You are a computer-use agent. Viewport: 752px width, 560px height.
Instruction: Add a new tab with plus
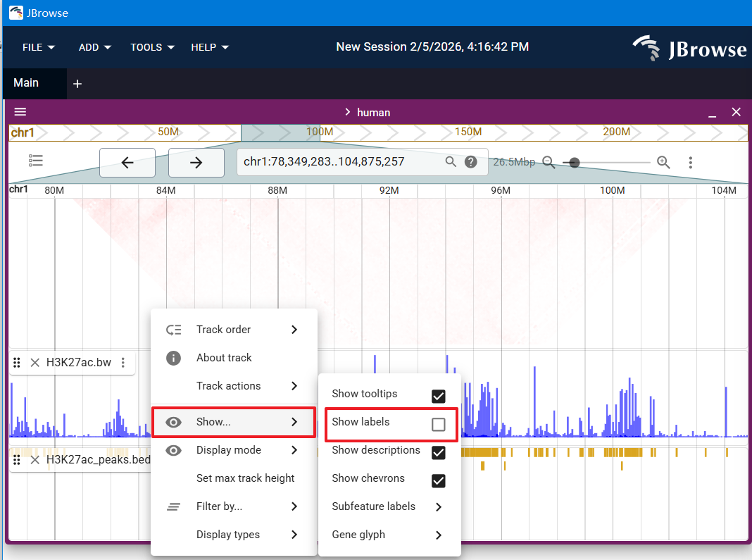tap(77, 84)
